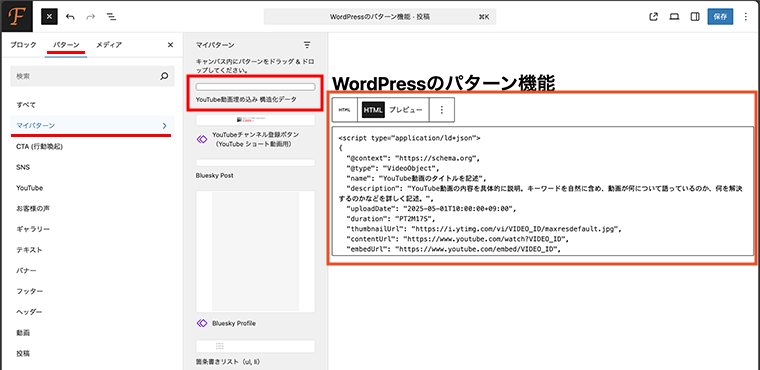Switch to the ブロック tab
This screenshot has height=370, width=760.
pyautogui.click(x=23, y=45)
